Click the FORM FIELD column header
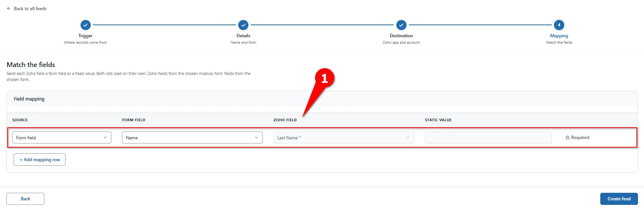 click(x=134, y=120)
